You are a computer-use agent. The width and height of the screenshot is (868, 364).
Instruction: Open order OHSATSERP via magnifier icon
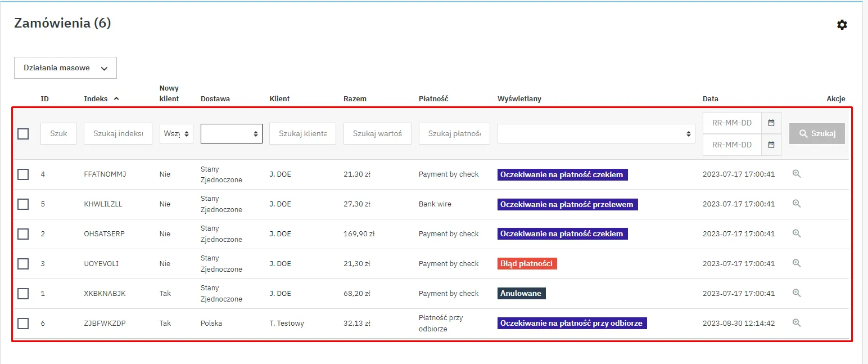click(x=796, y=233)
